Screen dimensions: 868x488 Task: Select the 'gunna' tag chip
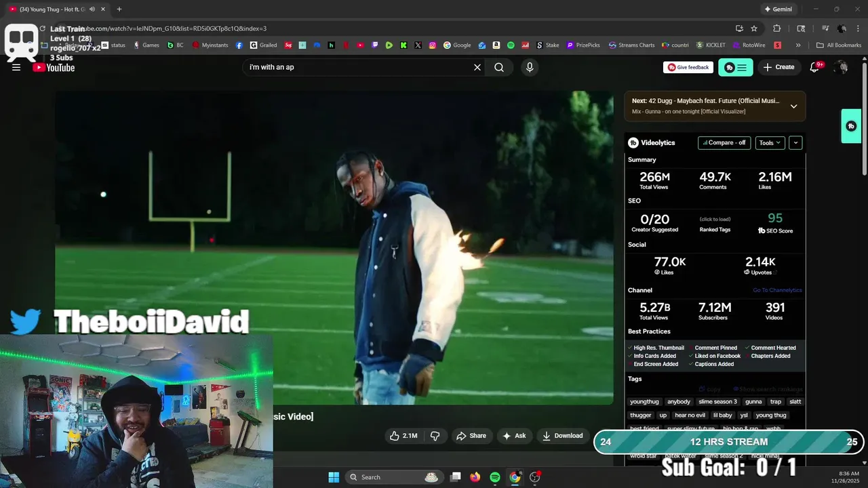[x=753, y=402]
